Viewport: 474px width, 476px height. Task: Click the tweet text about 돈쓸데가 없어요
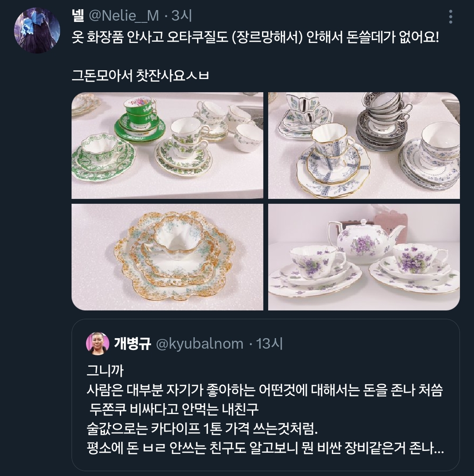[255, 37]
